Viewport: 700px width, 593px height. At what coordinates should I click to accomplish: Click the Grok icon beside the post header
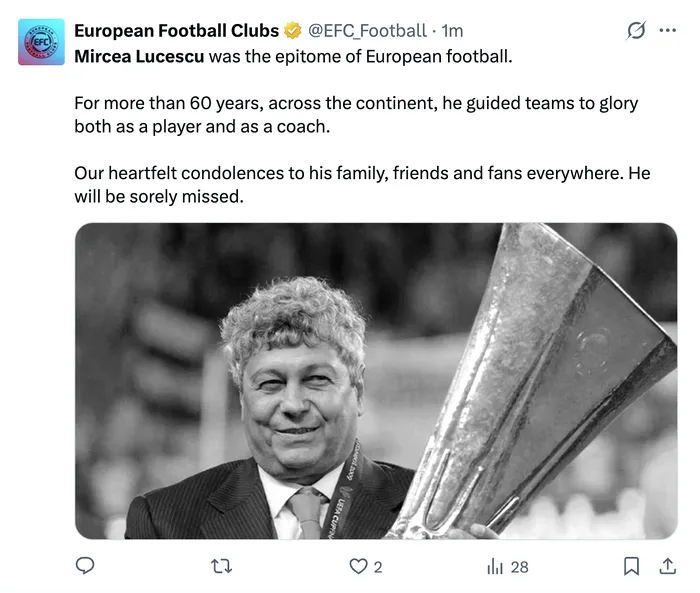click(x=635, y=31)
